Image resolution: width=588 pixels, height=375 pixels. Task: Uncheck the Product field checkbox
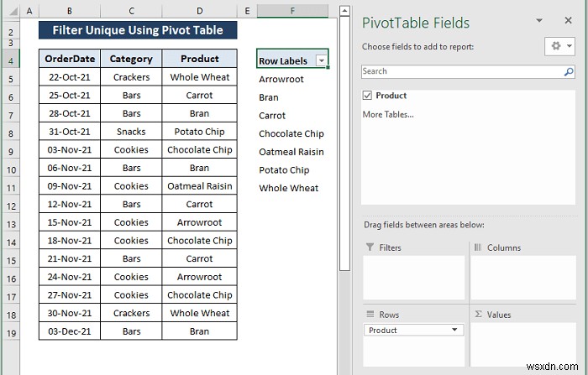point(367,95)
